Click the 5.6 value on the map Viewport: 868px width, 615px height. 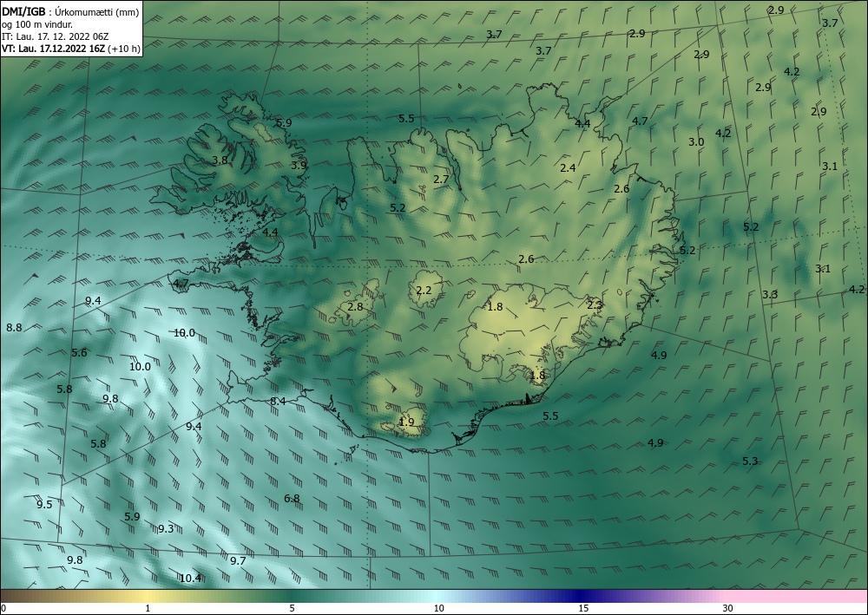coord(79,353)
